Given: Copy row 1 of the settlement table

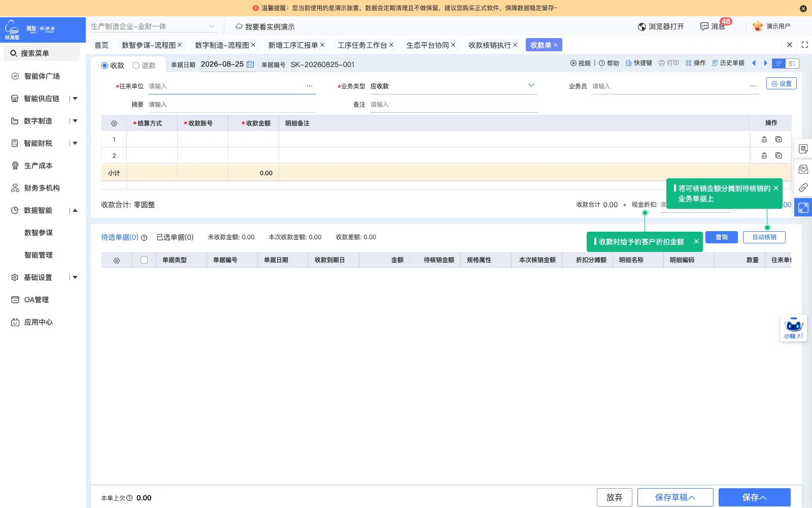Looking at the screenshot, I should coord(779,139).
